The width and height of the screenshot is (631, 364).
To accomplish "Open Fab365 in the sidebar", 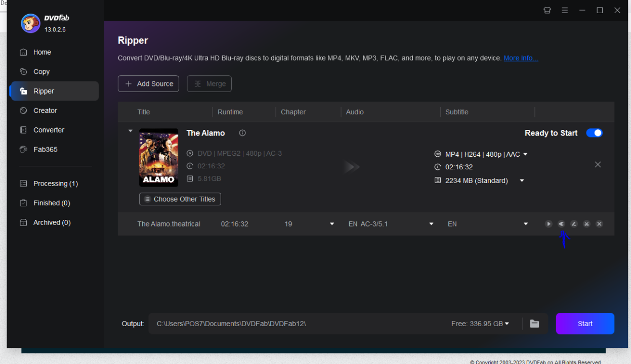I will 54,149.
